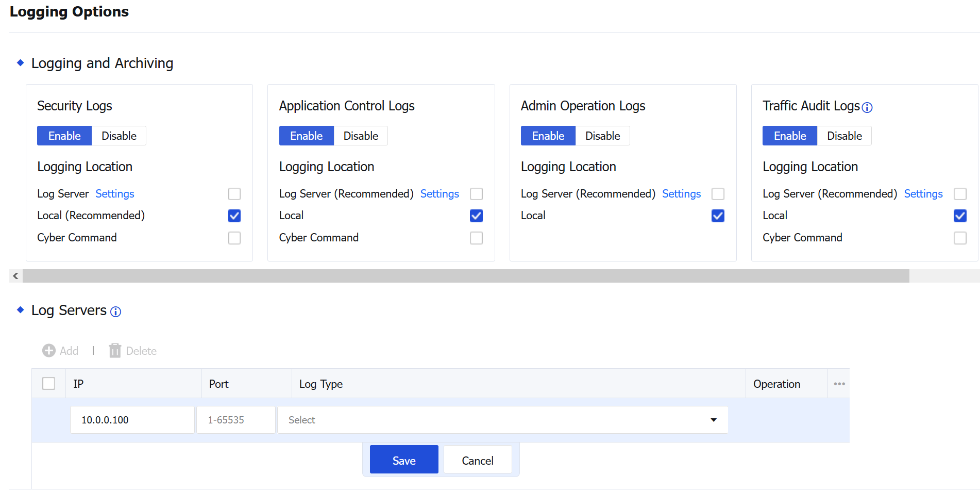The width and height of the screenshot is (980, 491).
Task: Disable Admin Operation Logs
Action: (602, 136)
